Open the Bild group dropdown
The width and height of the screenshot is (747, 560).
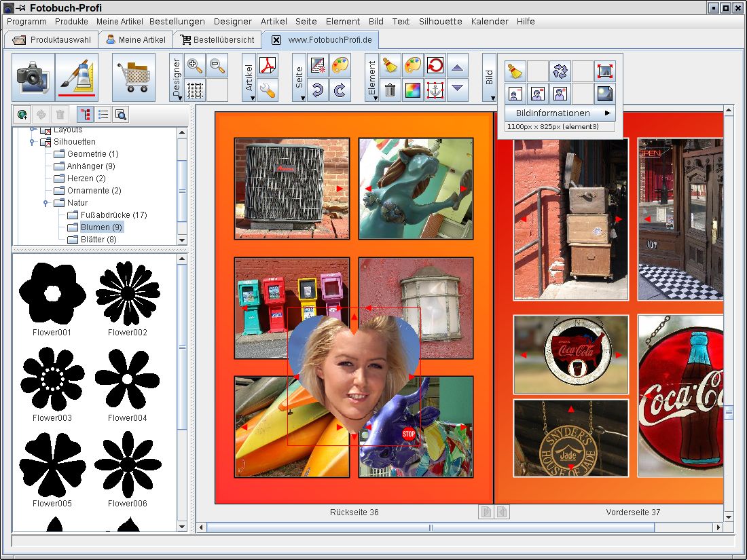click(489, 77)
